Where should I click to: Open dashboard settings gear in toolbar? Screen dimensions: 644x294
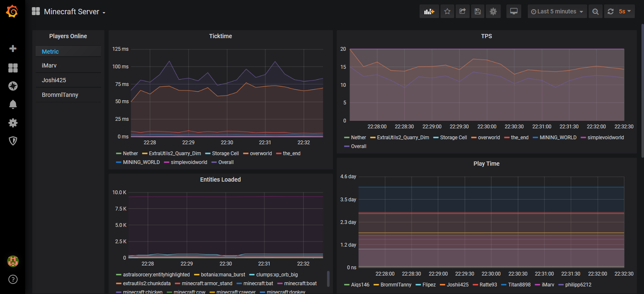(493, 11)
